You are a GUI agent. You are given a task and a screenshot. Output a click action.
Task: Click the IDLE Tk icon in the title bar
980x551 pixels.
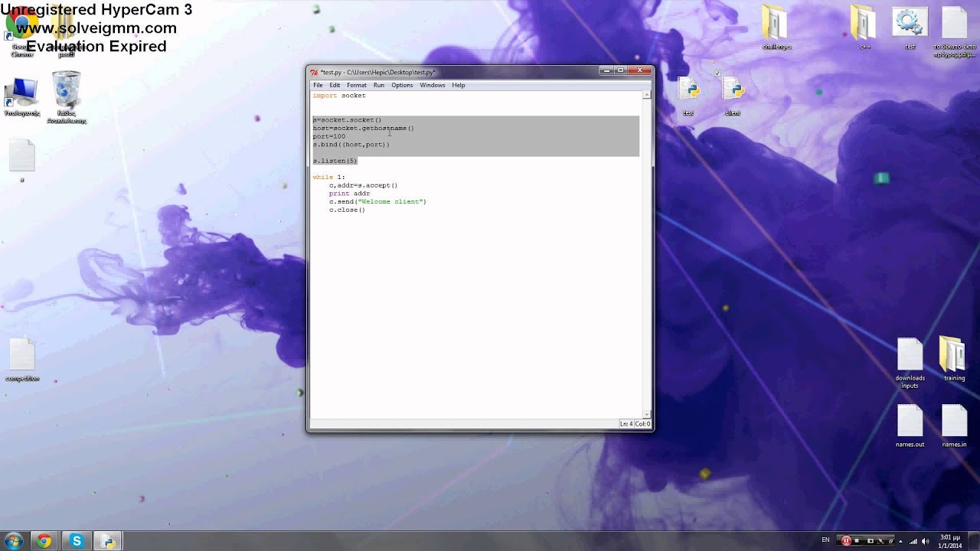[314, 72]
